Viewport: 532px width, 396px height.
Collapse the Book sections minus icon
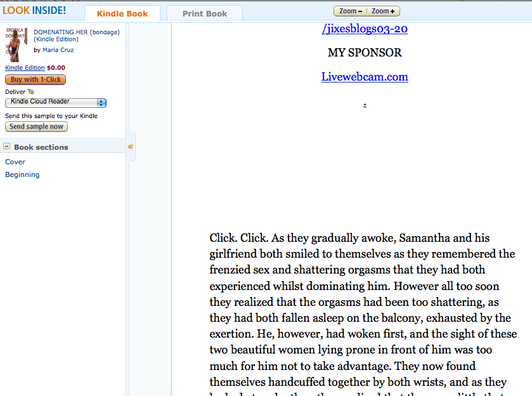(7, 147)
